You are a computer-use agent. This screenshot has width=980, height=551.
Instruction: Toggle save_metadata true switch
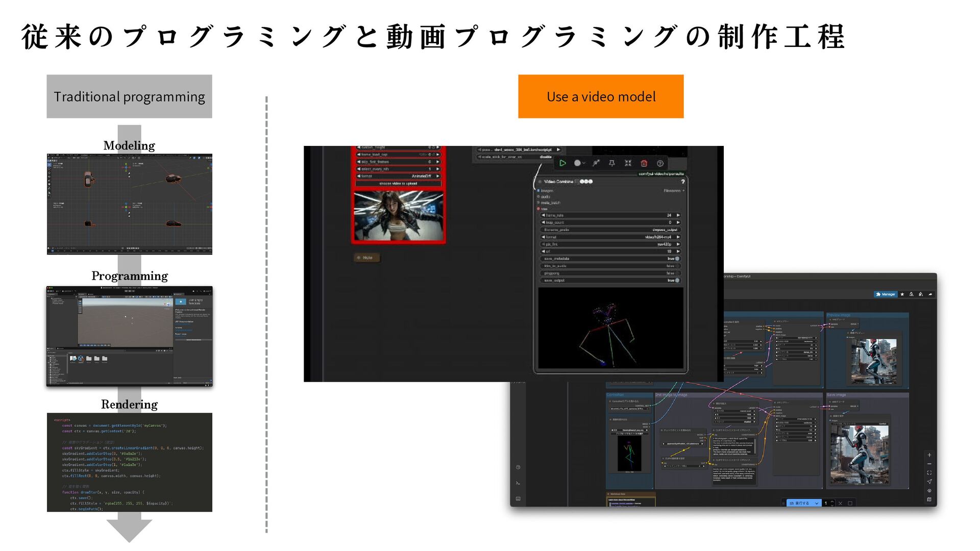click(677, 259)
